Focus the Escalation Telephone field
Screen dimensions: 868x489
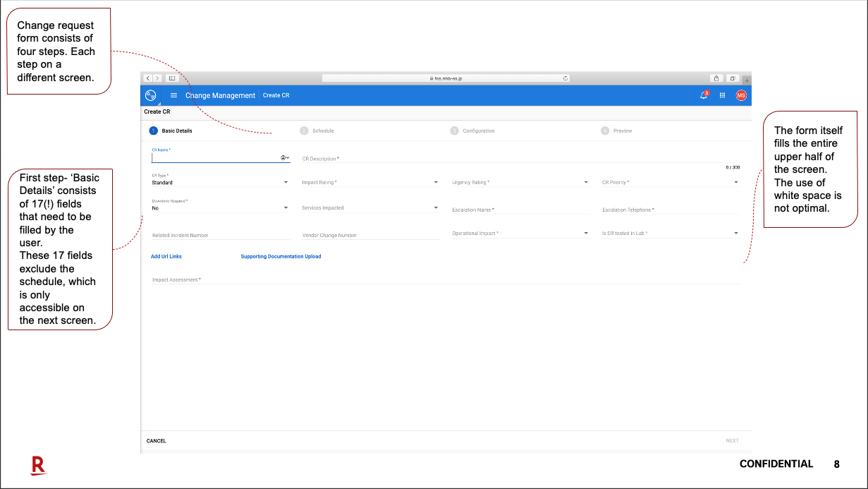coord(671,209)
